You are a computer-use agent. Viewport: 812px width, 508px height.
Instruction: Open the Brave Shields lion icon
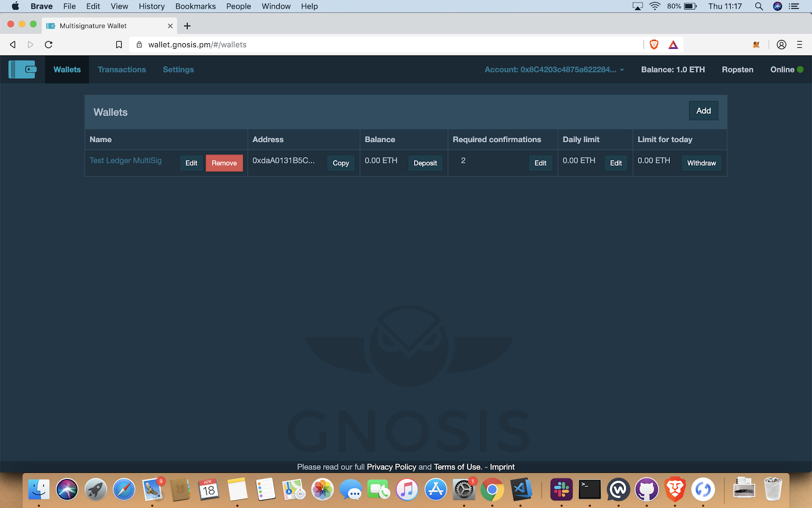point(654,45)
